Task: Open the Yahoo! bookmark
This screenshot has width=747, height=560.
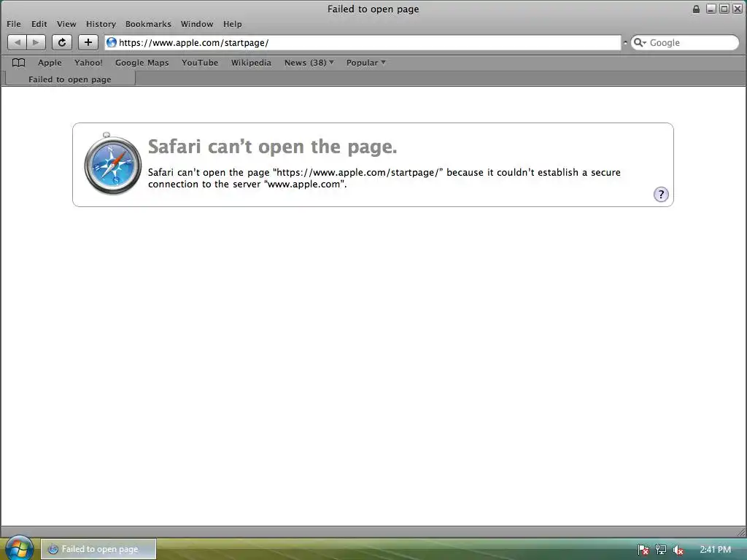Action: (x=88, y=63)
